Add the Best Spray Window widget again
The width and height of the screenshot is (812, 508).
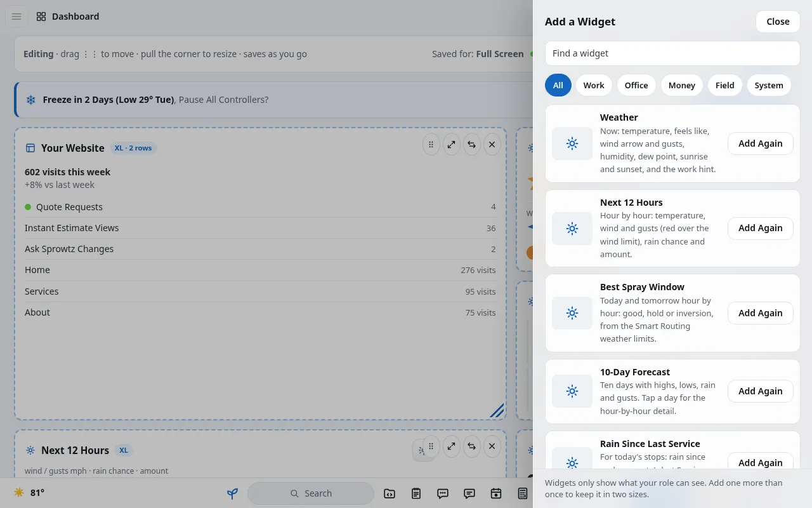760,313
